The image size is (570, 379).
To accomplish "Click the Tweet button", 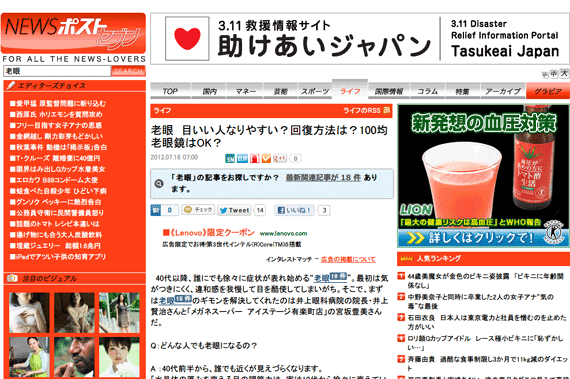I will point(234,210).
